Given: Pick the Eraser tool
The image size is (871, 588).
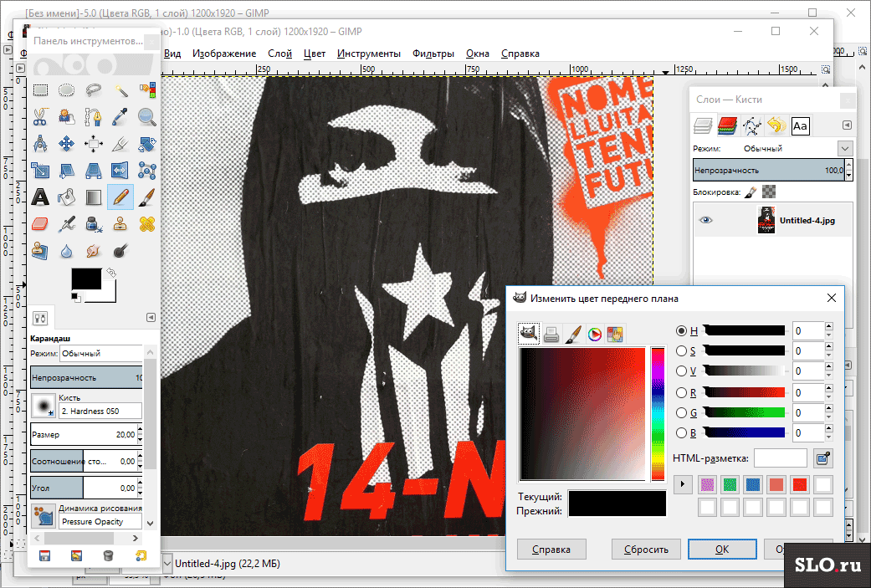Looking at the screenshot, I should (39, 224).
